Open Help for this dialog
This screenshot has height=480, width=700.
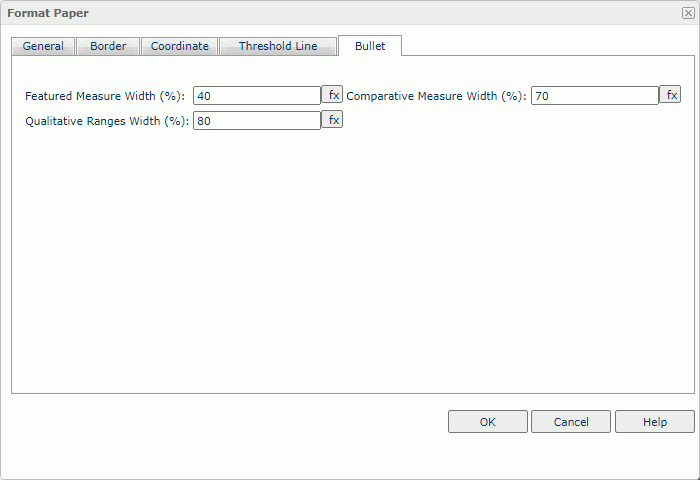[654, 422]
